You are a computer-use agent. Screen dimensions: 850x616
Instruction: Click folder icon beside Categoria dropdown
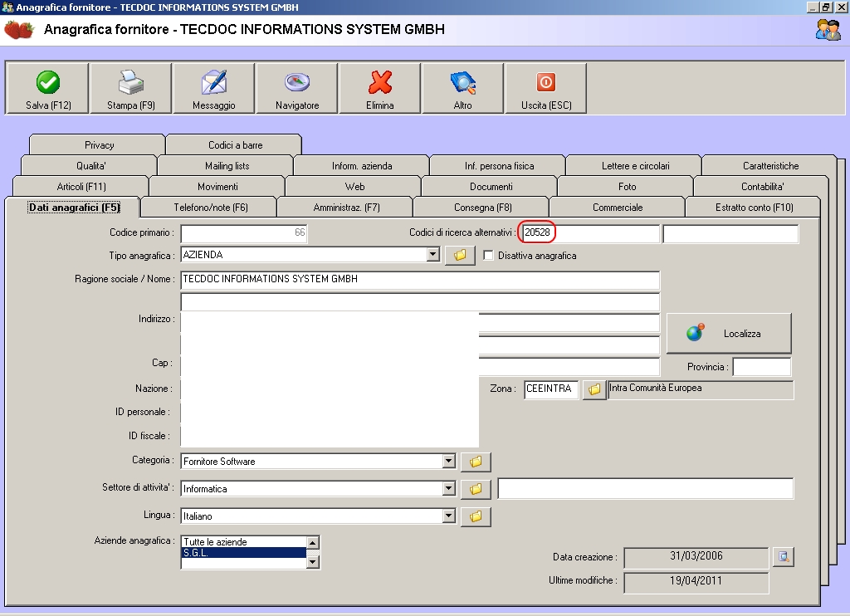476,462
